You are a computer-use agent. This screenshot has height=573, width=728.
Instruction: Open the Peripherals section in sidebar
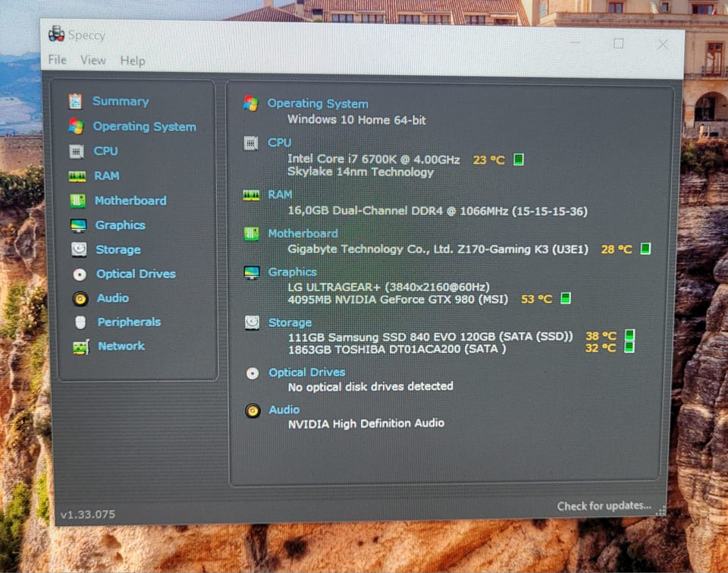pyautogui.click(x=129, y=322)
